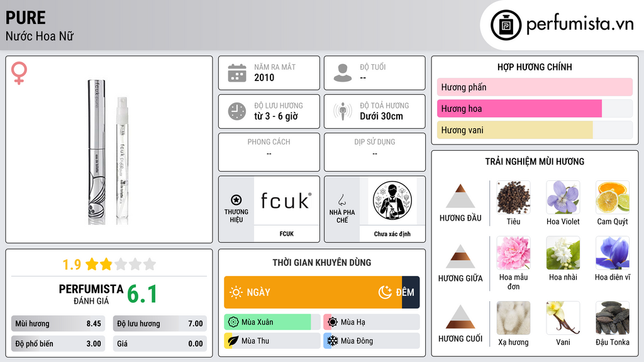
Task: Click the Độ phổ biến 3.00 score row
Action: click(x=58, y=344)
